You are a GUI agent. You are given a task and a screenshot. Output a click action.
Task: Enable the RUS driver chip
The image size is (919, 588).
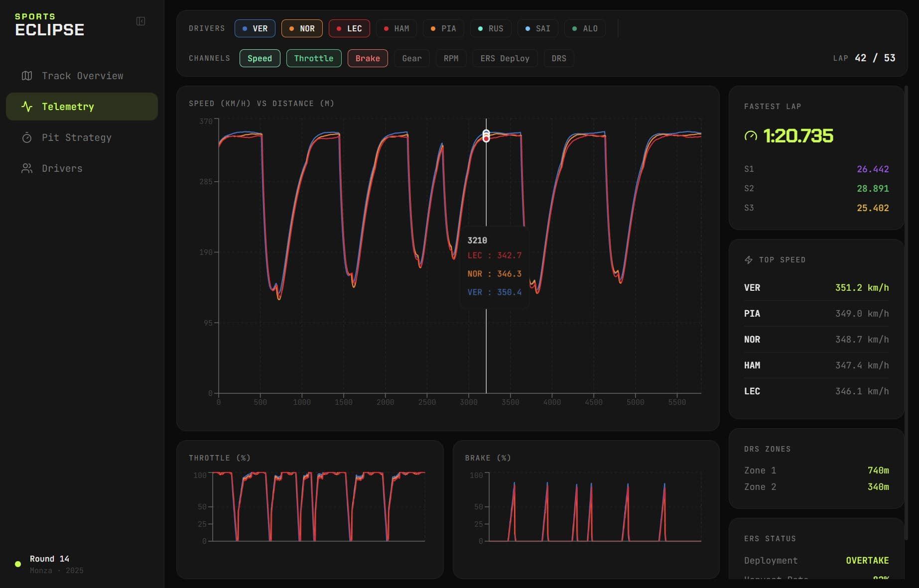[x=491, y=28]
